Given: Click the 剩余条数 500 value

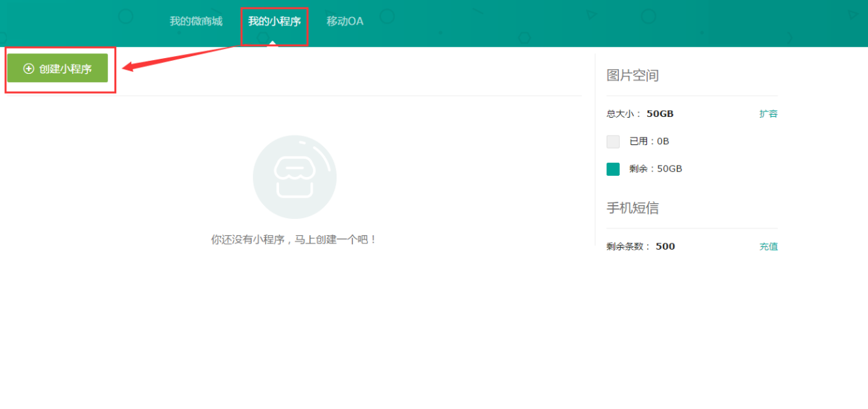Looking at the screenshot, I should 665,246.
